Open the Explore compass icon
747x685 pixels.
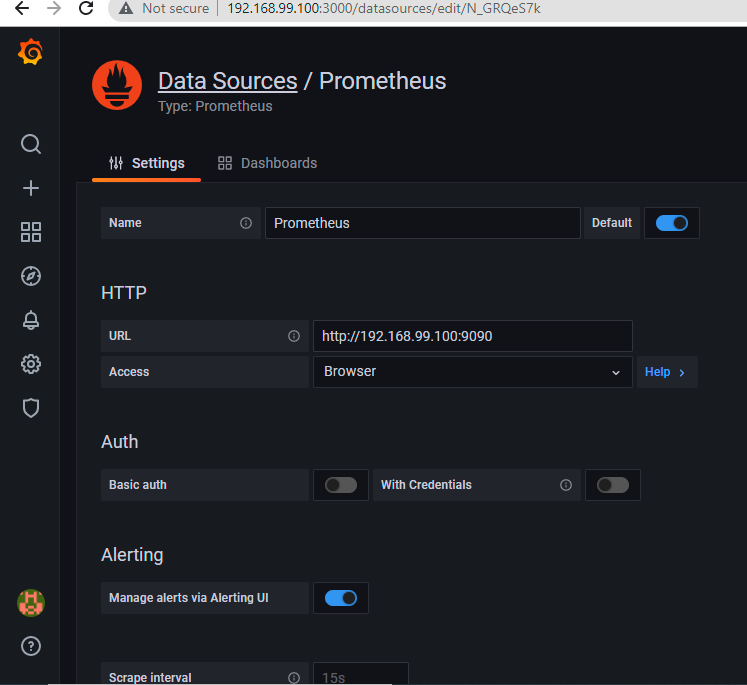click(x=31, y=276)
